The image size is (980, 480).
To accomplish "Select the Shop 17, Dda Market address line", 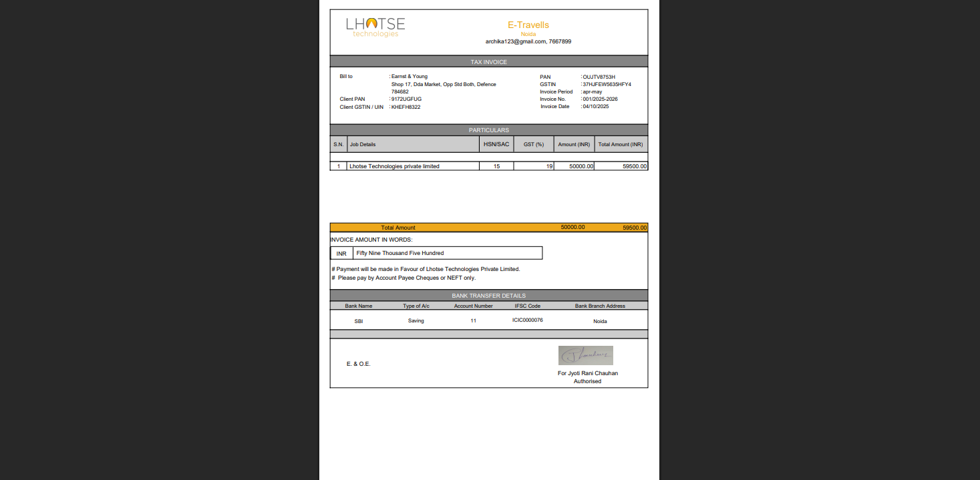I will pyautogui.click(x=444, y=84).
